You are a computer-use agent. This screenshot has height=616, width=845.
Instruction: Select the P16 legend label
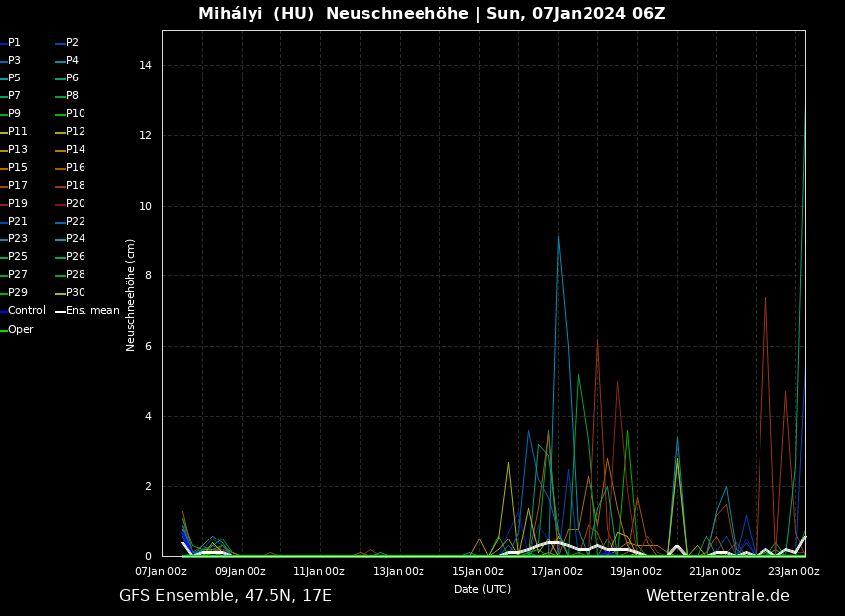pyautogui.click(x=75, y=168)
